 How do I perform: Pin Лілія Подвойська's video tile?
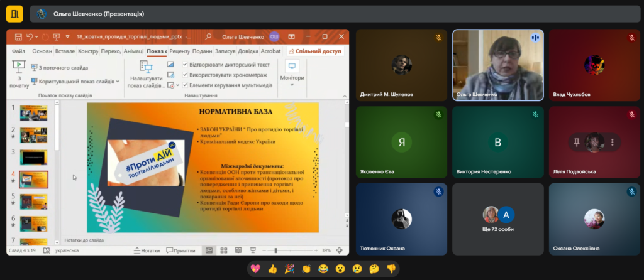point(577,143)
